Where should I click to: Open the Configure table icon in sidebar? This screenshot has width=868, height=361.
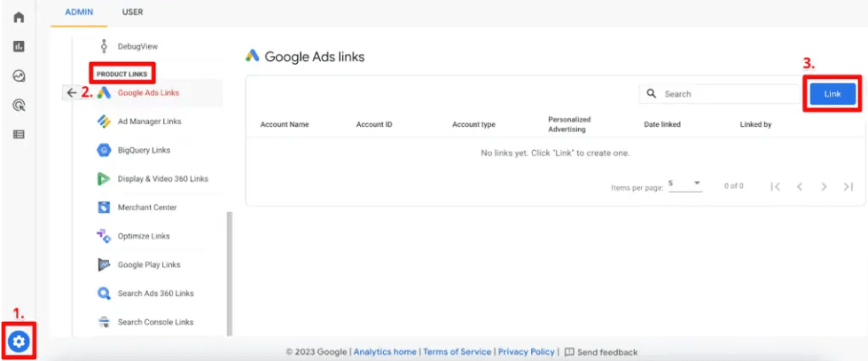click(18, 134)
